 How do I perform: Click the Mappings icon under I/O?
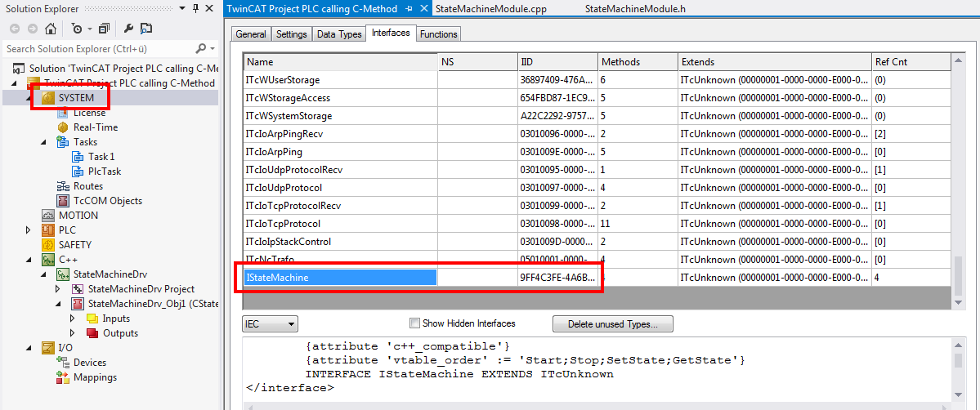tap(62, 377)
